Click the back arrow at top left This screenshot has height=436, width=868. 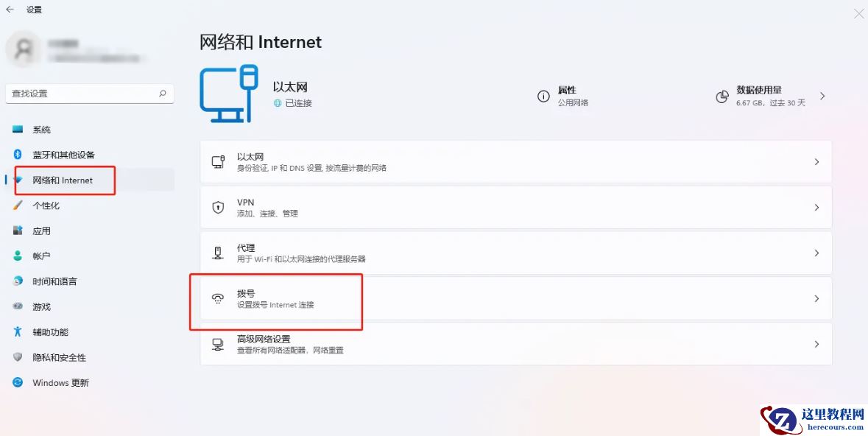click(10, 10)
